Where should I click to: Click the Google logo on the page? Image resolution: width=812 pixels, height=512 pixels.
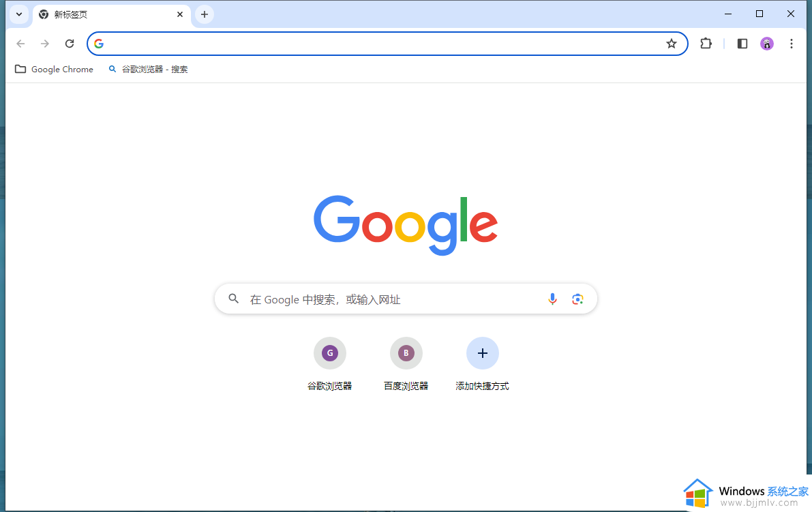[406, 225]
